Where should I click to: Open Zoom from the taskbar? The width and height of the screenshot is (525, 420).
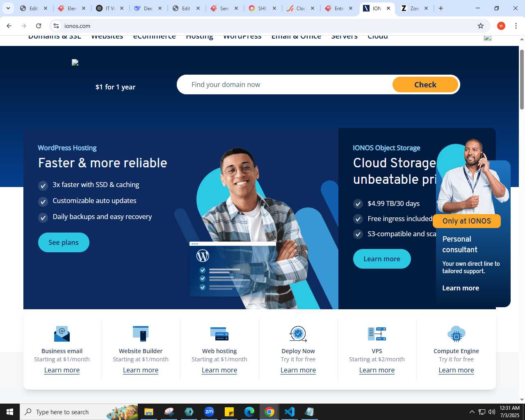click(209, 412)
